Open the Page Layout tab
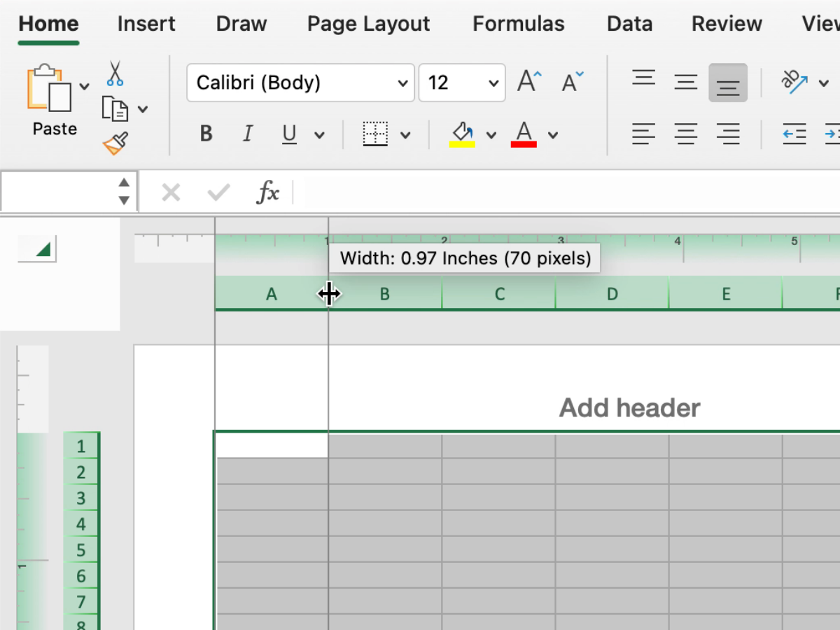This screenshot has height=630, width=840. [368, 24]
